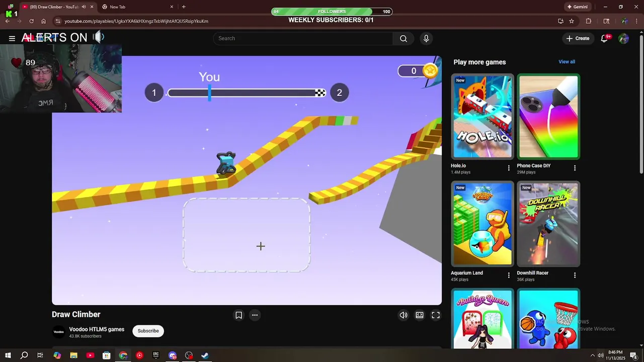The height and width of the screenshot is (362, 644).
Task: Open Gemini in Chrome
Action: 577,7
